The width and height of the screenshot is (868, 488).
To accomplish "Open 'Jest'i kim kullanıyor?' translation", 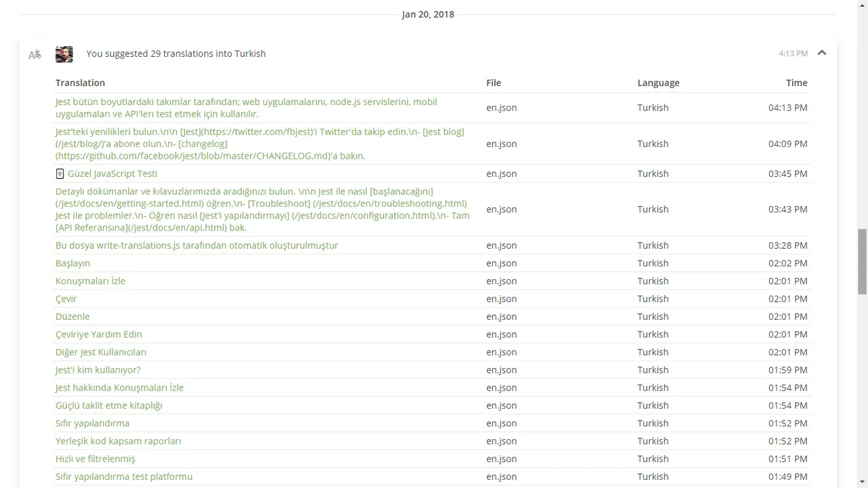I will [x=98, y=370].
